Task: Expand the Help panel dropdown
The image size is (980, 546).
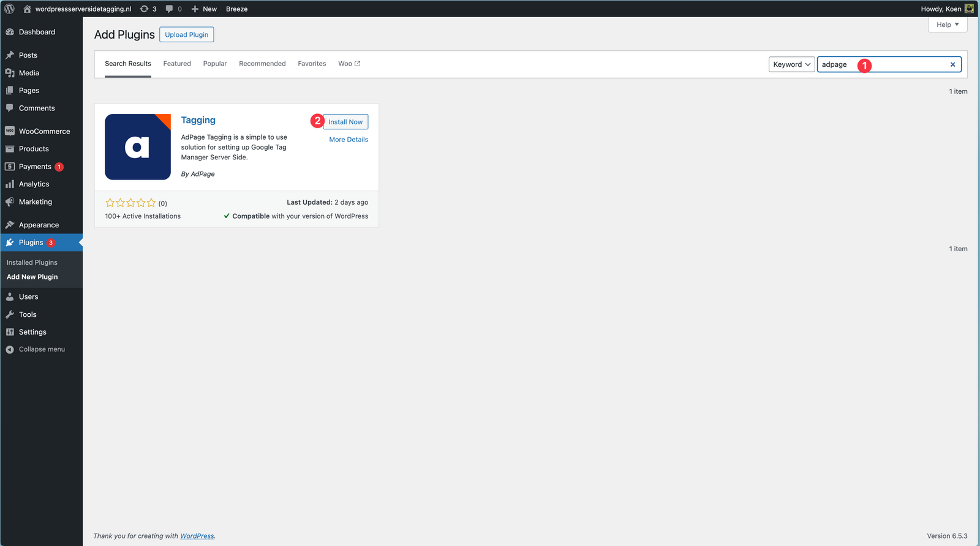Action: [947, 25]
